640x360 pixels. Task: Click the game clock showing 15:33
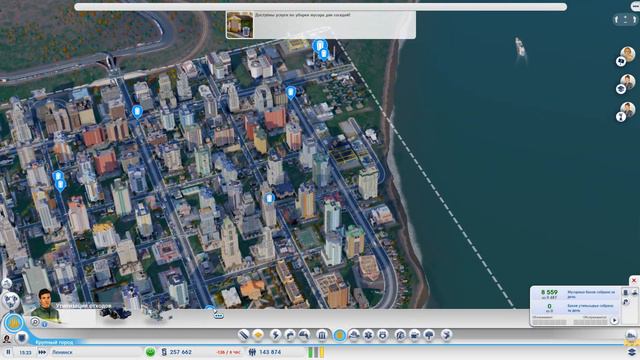point(25,352)
